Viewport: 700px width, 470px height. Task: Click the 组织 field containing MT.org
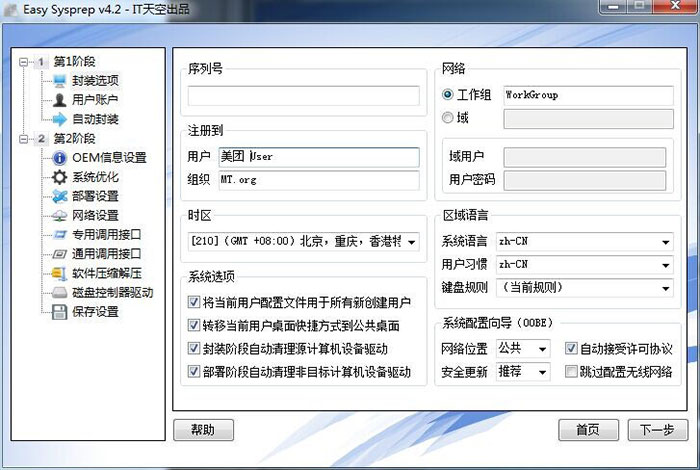tap(319, 180)
